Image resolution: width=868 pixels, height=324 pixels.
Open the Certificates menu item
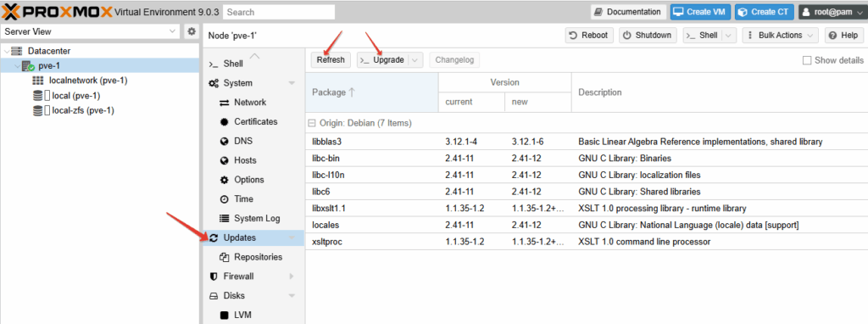[253, 122]
